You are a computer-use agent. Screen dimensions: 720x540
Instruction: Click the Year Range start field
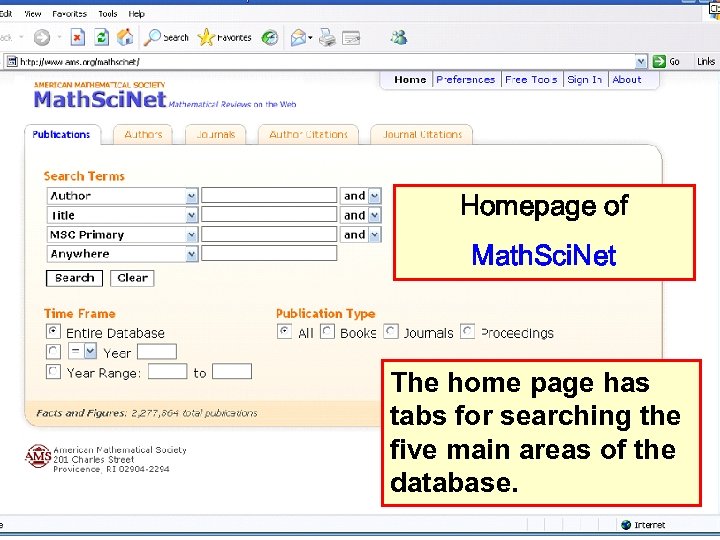[x=168, y=371]
